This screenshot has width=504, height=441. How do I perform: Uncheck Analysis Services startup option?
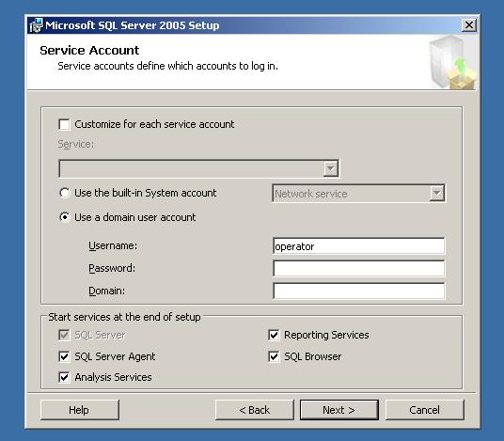pos(64,377)
